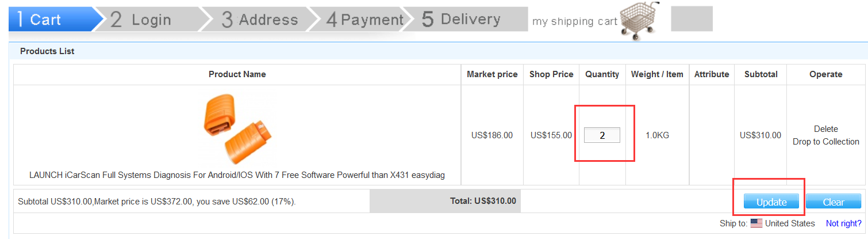This screenshot has width=868, height=239.
Task: Click the Not right? shipping link
Action: coord(844,223)
